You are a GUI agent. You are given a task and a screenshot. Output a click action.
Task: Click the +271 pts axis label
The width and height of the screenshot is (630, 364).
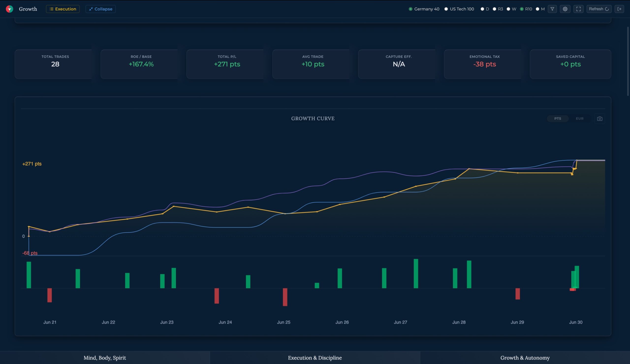pos(32,164)
